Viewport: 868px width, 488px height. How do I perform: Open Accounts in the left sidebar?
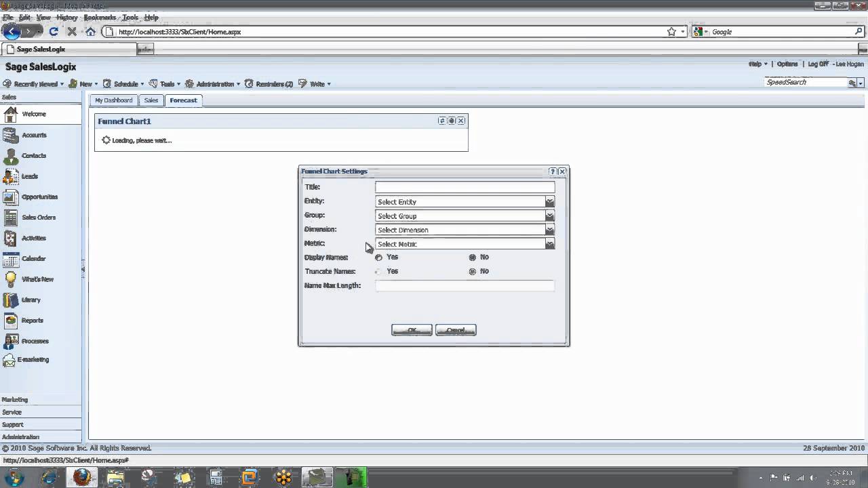click(x=34, y=135)
